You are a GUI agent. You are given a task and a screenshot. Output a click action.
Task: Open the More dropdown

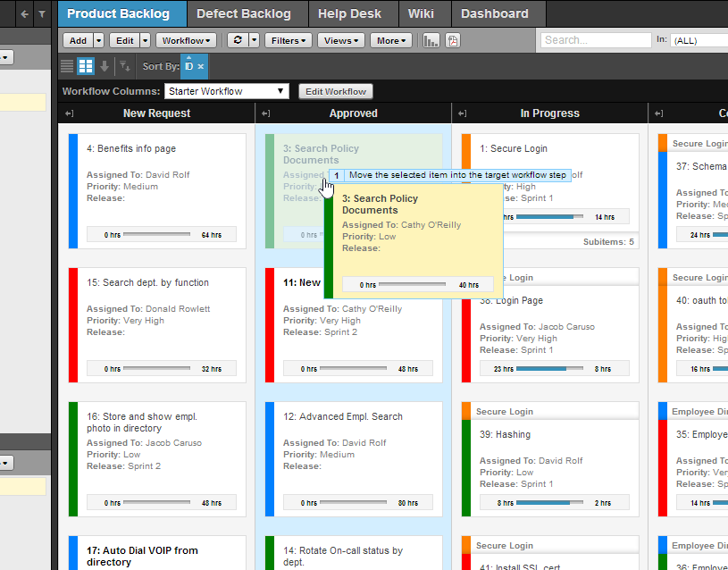pos(391,40)
